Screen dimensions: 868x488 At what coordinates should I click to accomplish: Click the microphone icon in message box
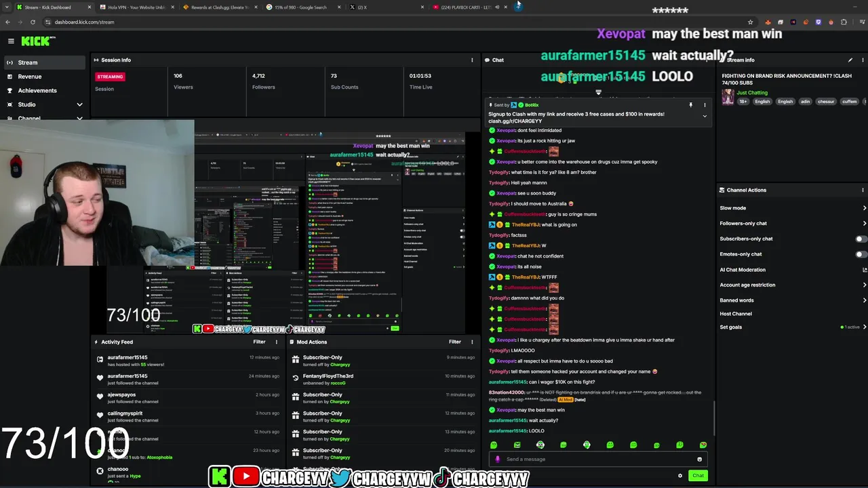(498, 460)
